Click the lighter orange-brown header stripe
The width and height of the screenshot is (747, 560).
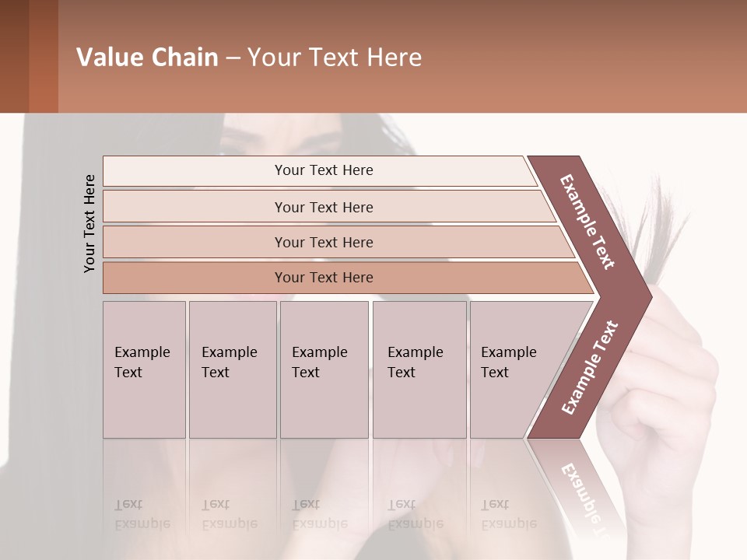pos(44,56)
